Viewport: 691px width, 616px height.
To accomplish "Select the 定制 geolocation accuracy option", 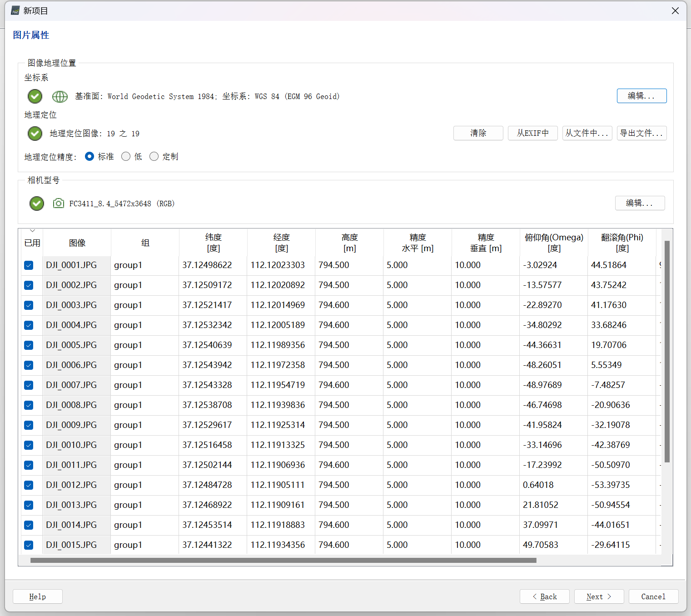I will 154,156.
